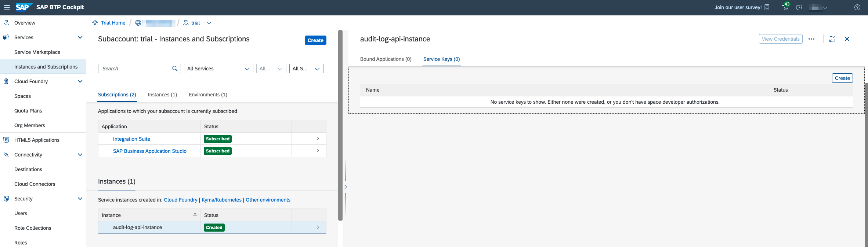Select the Environments (1) tab
Viewport: 868px width, 247px height.
tap(208, 95)
